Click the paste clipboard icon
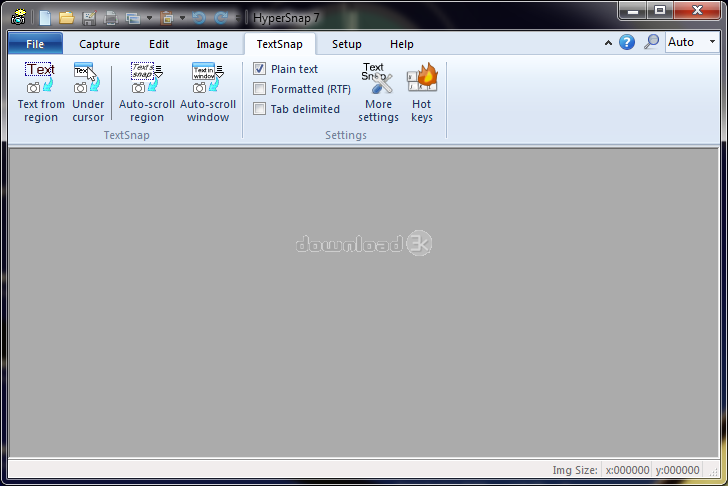This screenshot has height=486, width=728. pyautogui.click(x=167, y=18)
